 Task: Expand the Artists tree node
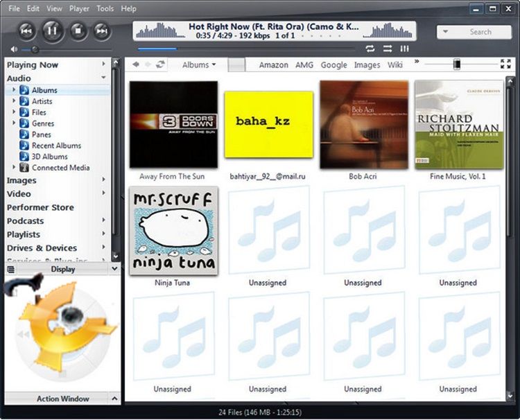point(14,101)
